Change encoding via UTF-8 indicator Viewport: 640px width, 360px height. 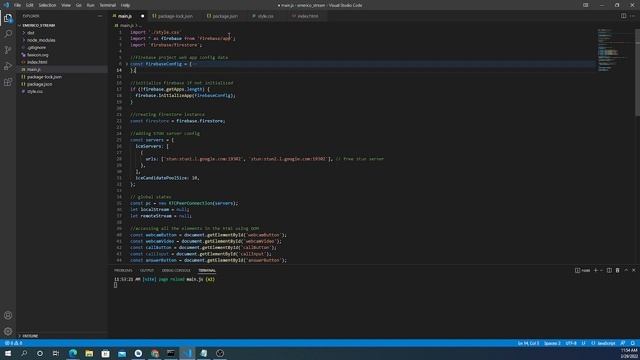[x=571, y=343]
